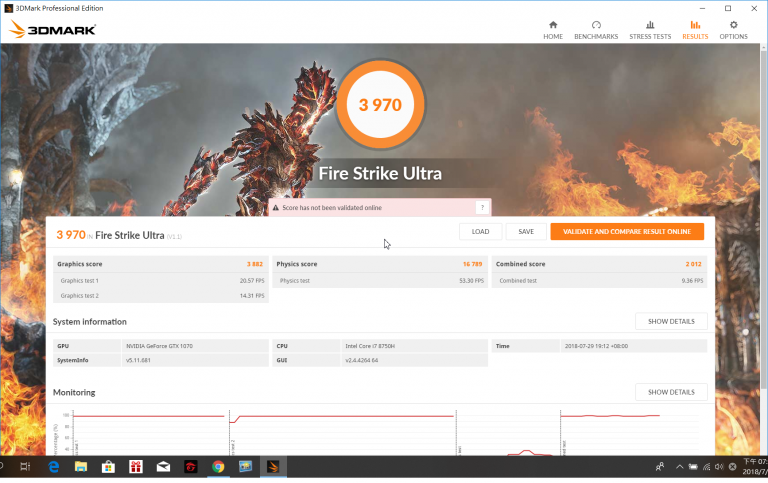The height and width of the screenshot is (483, 768).
Task: Go to the STRESS TESTS tab
Action: pyautogui.click(x=650, y=30)
